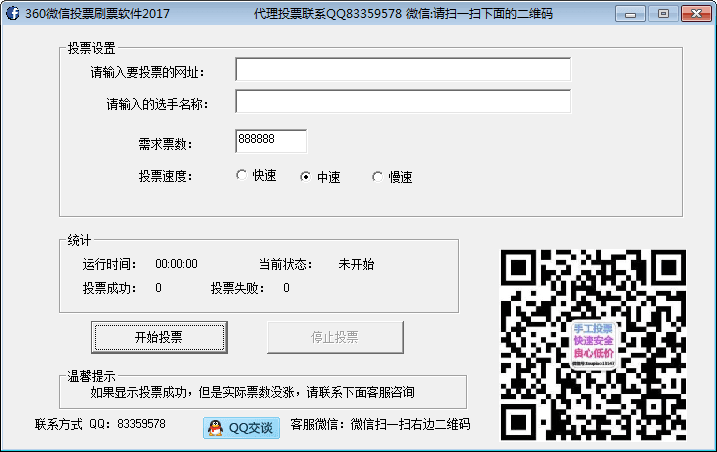The width and height of the screenshot is (717, 452).
Task: Click the 投票成功 success count value
Action: click(x=158, y=288)
